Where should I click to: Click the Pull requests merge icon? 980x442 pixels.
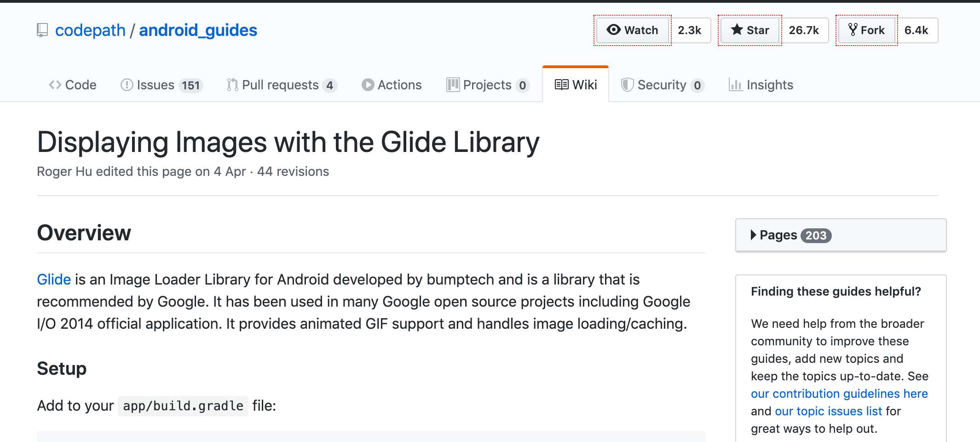[x=232, y=85]
